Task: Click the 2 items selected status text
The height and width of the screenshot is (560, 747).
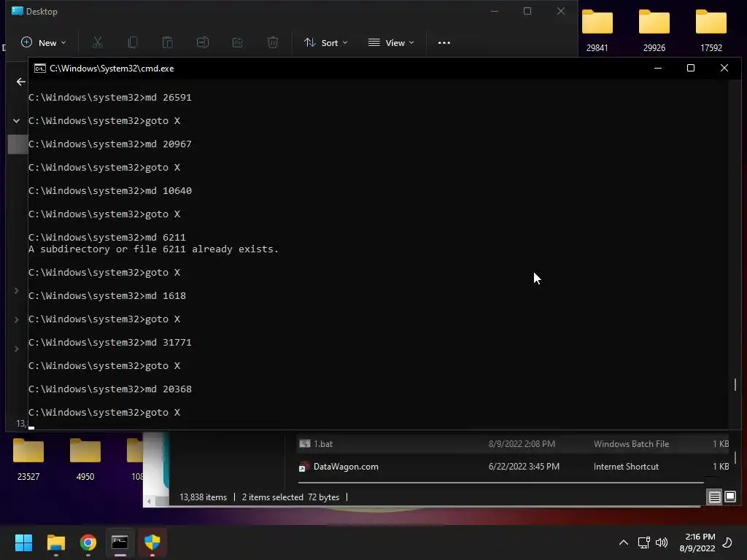Action: pyautogui.click(x=273, y=497)
